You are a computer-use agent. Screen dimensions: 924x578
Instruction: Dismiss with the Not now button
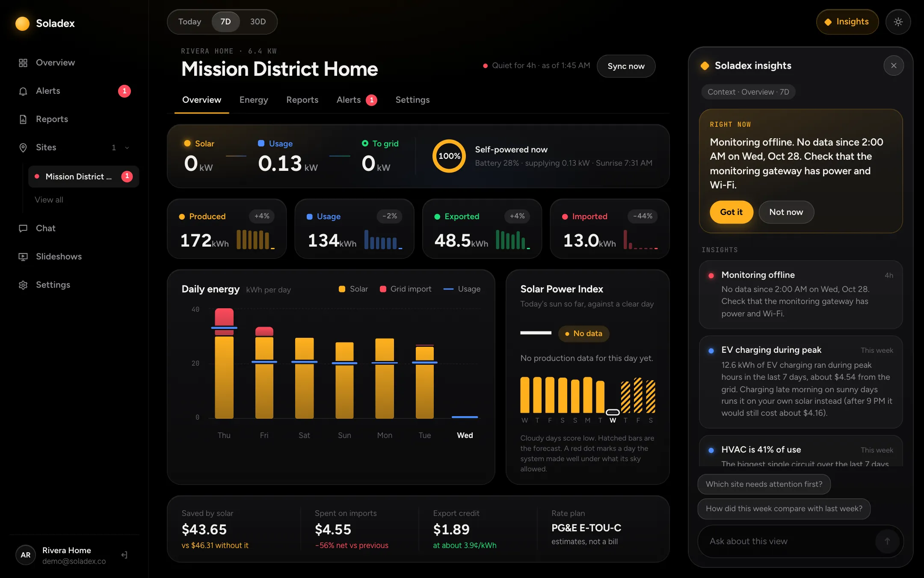point(786,212)
